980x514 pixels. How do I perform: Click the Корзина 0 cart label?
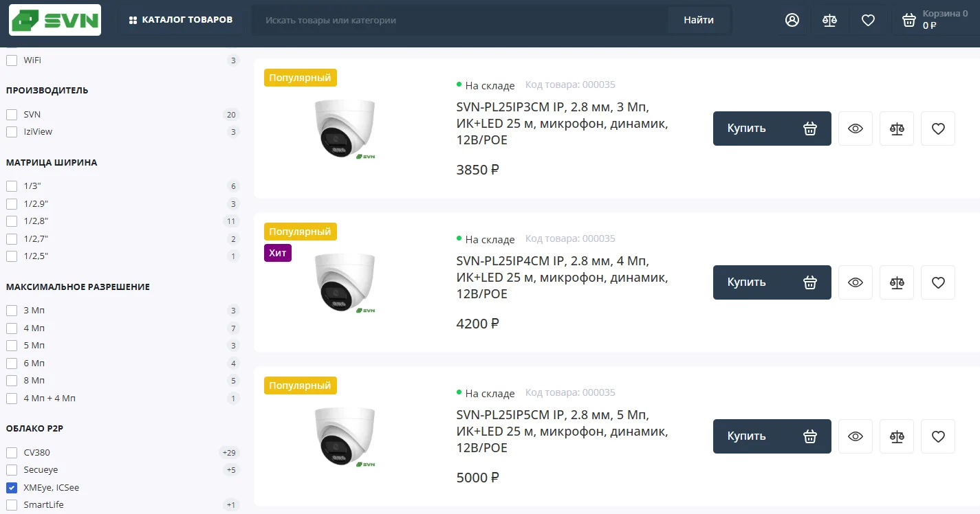coord(945,13)
